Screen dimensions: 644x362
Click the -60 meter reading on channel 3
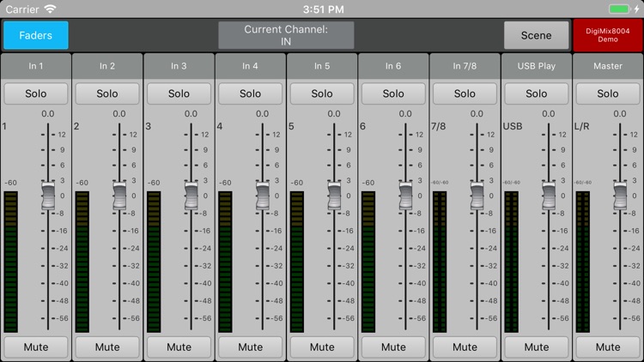click(154, 183)
